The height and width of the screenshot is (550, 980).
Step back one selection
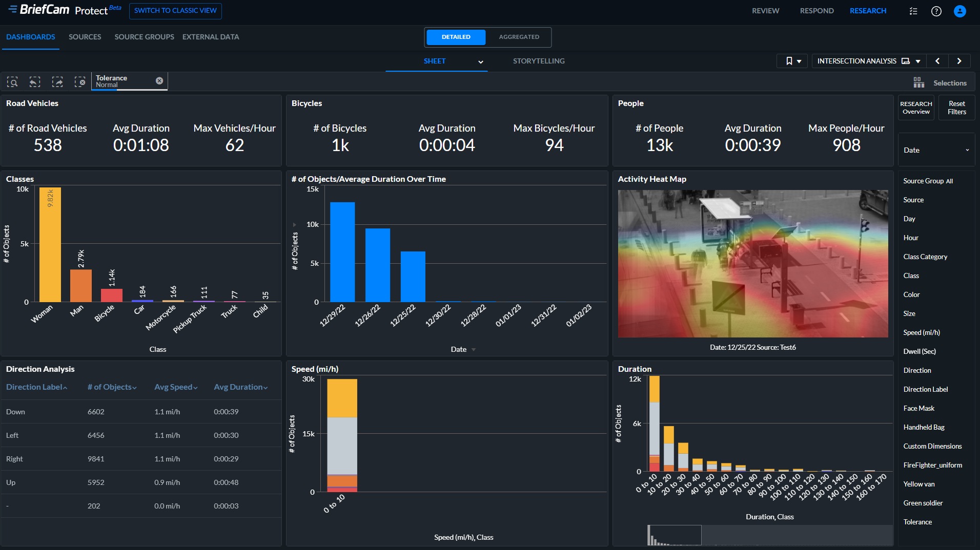click(x=35, y=82)
